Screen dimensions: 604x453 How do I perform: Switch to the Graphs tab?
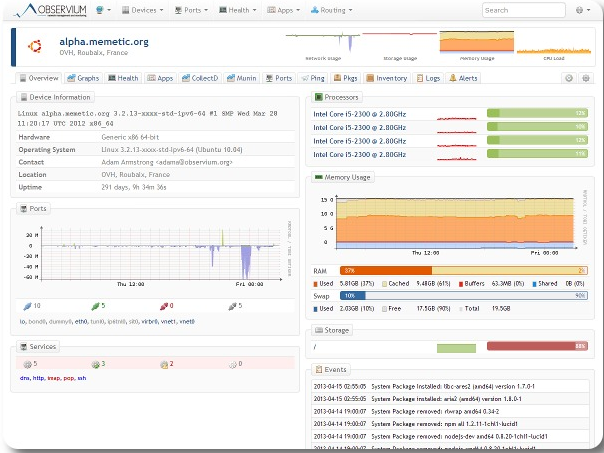(x=83, y=77)
